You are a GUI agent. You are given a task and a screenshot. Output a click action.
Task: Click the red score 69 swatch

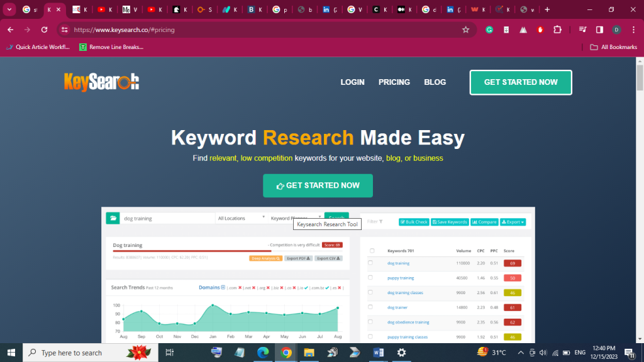(x=512, y=263)
